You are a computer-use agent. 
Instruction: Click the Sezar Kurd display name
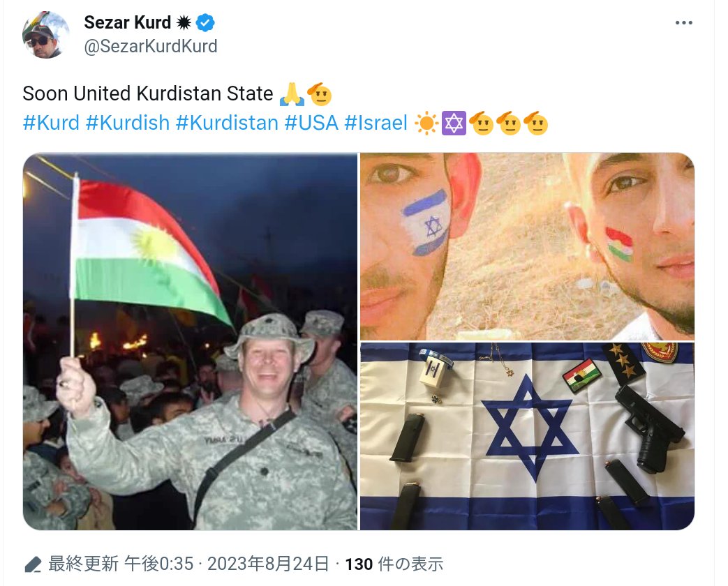coord(128,22)
